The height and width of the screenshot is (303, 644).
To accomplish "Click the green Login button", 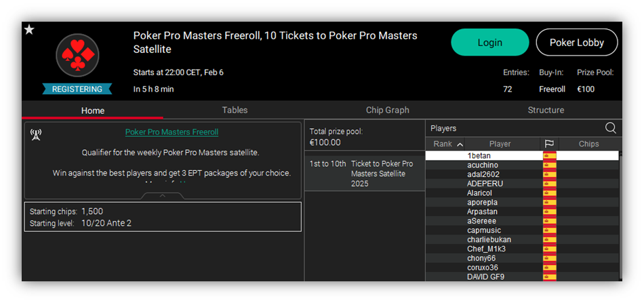I will pyautogui.click(x=490, y=42).
